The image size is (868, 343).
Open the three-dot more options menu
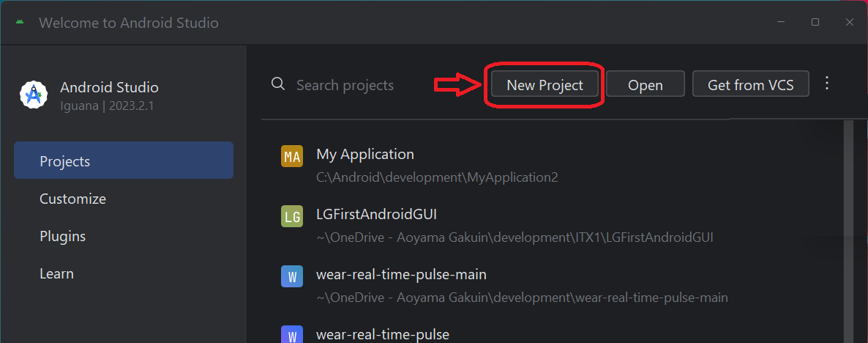click(827, 83)
